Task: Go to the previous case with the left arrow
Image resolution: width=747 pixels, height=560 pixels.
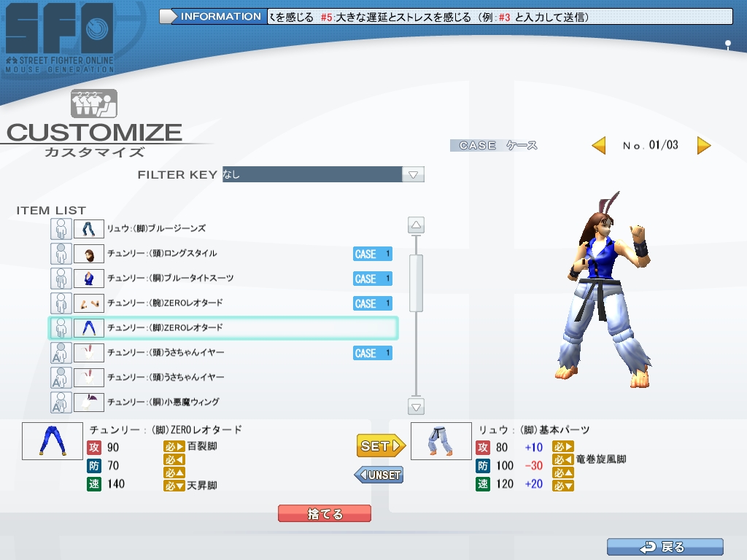Action: point(599,145)
